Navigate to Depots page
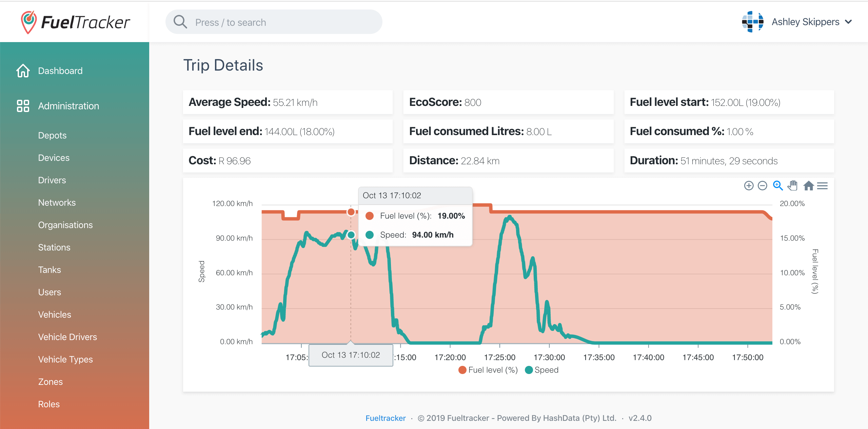868x429 pixels. click(x=52, y=135)
